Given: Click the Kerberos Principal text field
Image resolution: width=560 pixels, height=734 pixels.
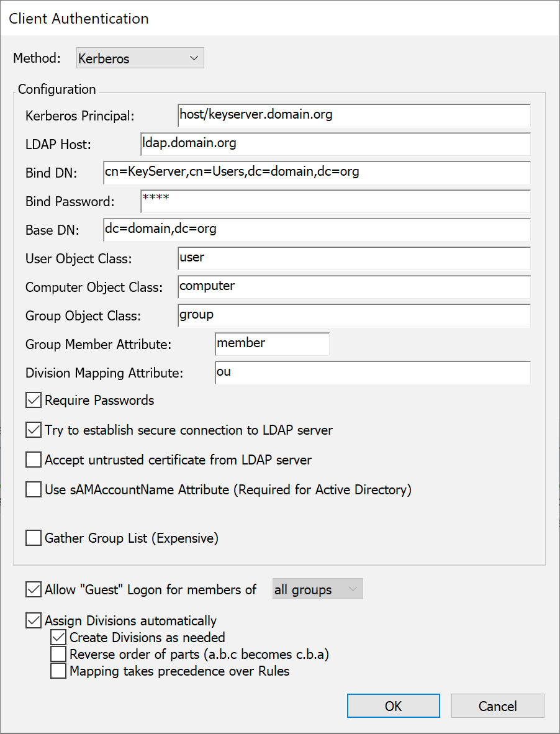Looking at the screenshot, I should click(353, 116).
